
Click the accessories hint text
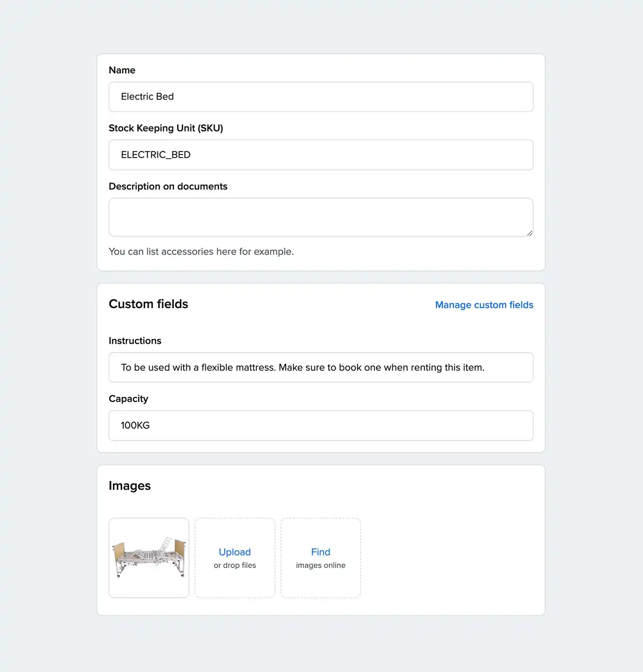201,252
